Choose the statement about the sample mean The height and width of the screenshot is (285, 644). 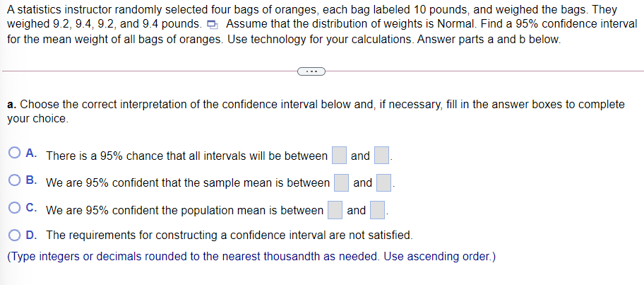[188, 183]
